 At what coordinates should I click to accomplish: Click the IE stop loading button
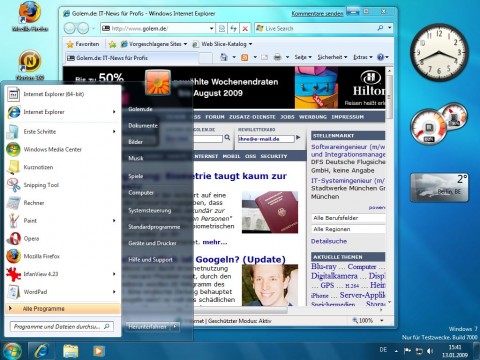[x=245, y=28]
